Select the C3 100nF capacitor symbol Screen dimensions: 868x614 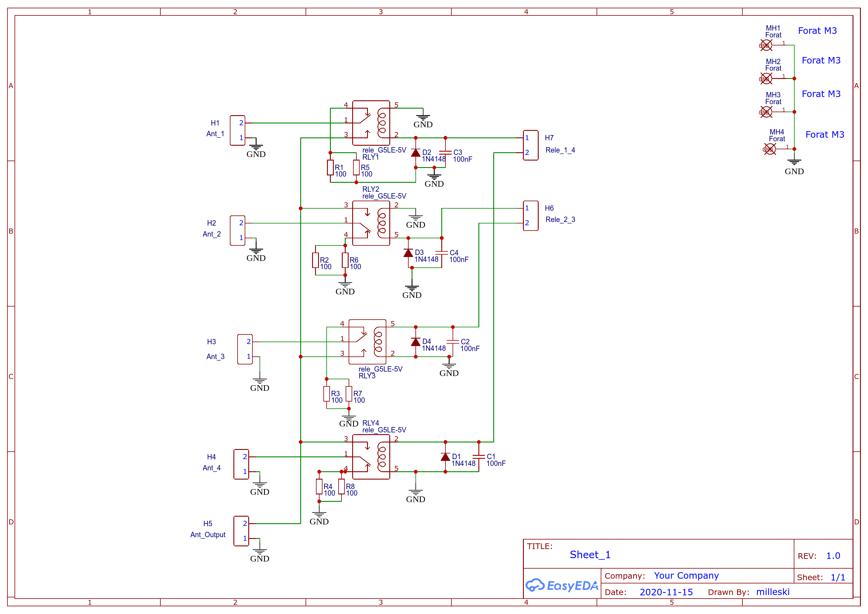coord(445,153)
